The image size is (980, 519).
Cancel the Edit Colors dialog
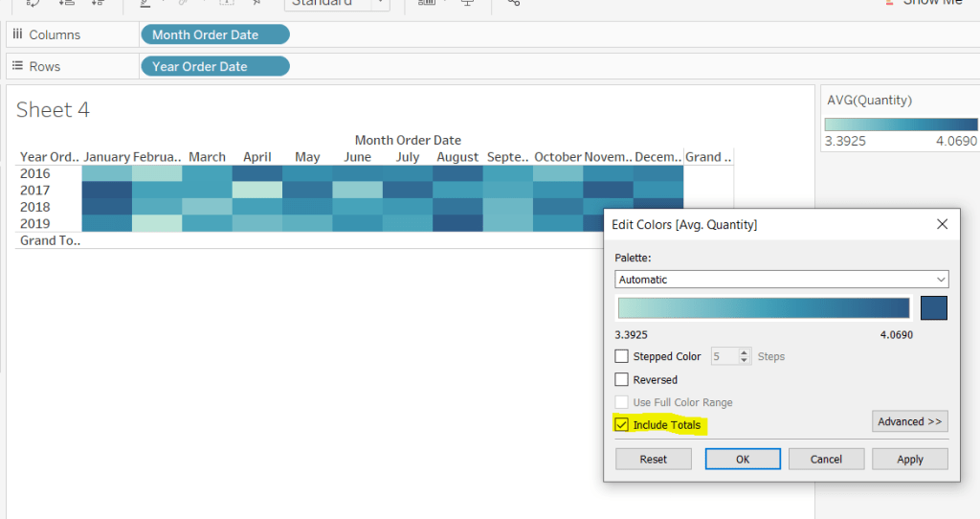coord(826,459)
